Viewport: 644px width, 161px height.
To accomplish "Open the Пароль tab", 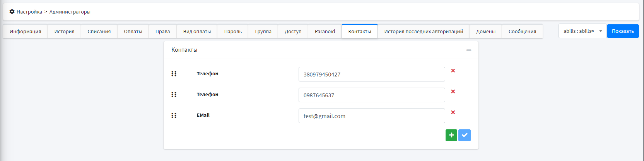I will point(233,32).
